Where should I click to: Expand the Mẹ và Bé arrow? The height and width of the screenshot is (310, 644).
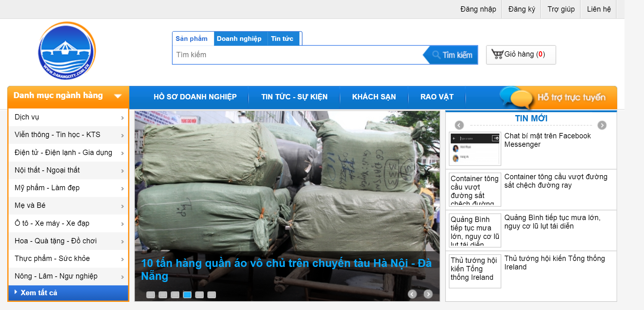coord(123,206)
